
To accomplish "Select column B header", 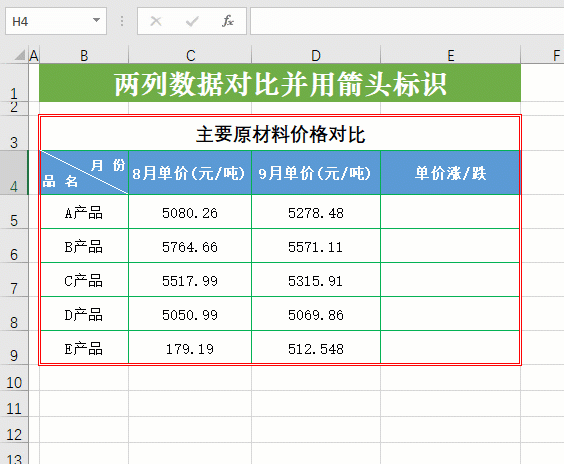I will pyautogui.click(x=84, y=55).
